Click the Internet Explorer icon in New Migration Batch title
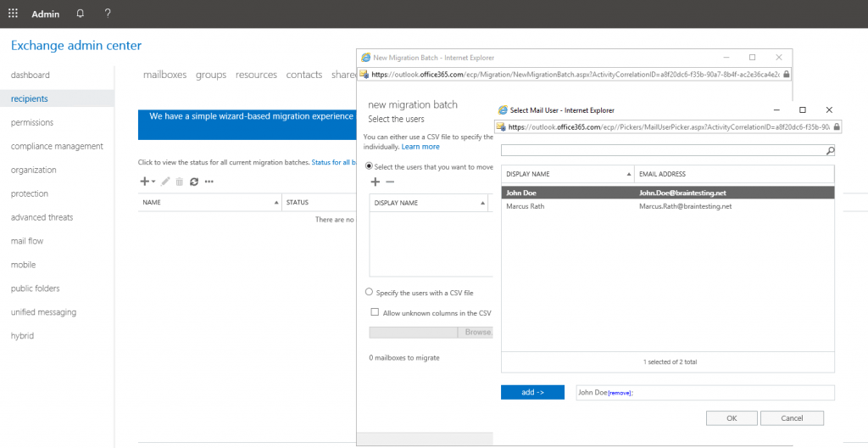The image size is (868, 448). tap(366, 58)
